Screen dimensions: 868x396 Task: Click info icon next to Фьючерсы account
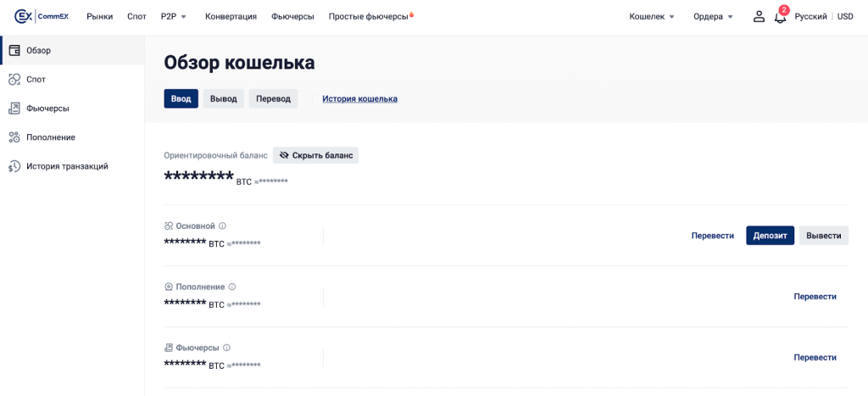point(226,348)
